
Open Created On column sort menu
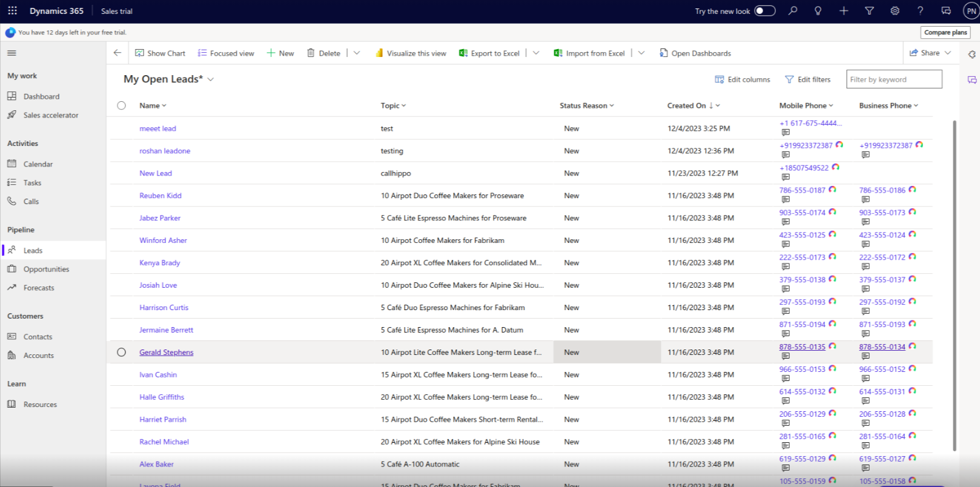click(694, 105)
